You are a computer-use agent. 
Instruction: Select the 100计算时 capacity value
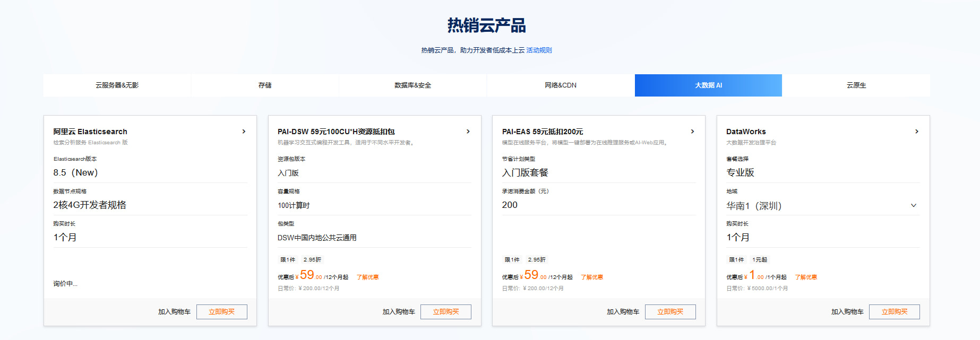tap(294, 206)
